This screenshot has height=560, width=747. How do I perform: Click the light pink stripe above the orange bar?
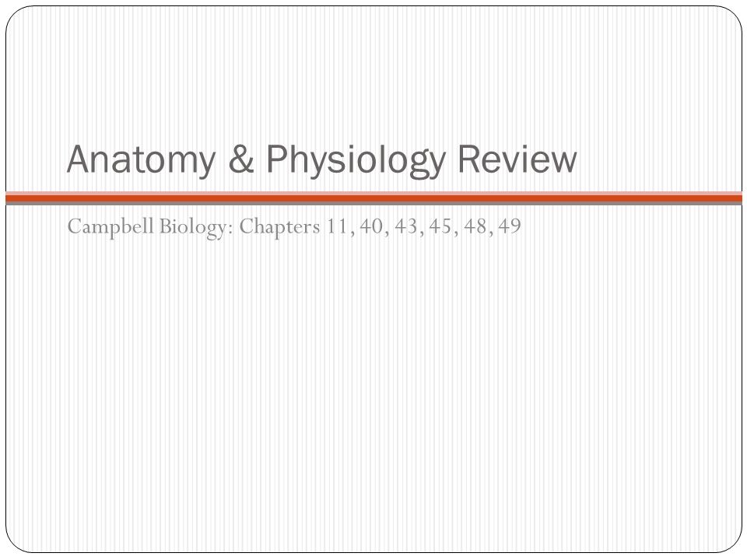pyautogui.click(x=373, y=194)
